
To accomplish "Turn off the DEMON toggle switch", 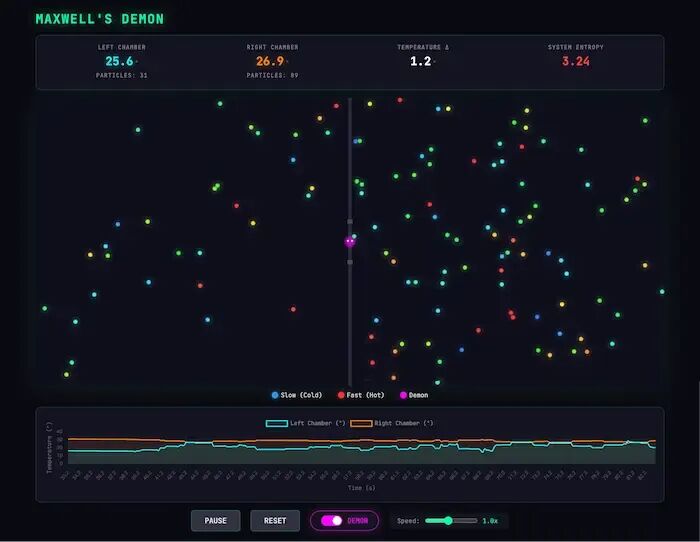I will click(332, 521).
